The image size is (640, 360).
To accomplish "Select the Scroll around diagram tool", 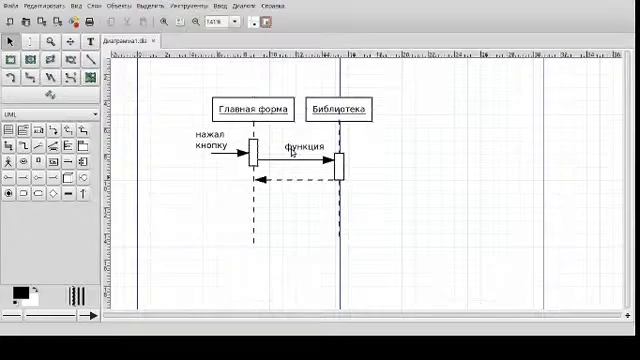I will click(x=70, y=42).
